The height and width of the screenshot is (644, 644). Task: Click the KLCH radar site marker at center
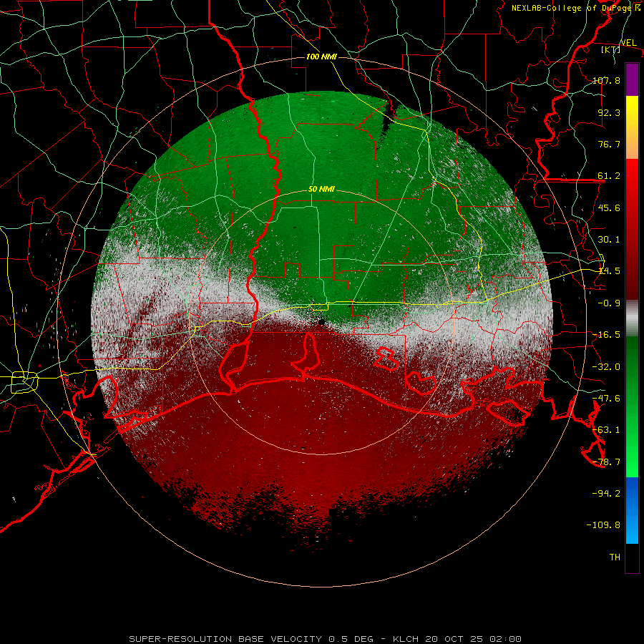coord(321,322)
